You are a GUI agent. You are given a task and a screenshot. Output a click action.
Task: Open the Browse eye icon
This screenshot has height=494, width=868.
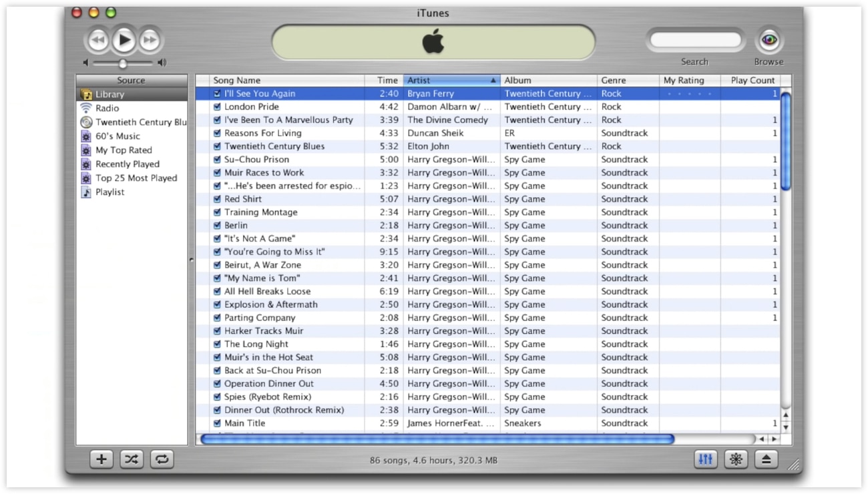[x=769, y=40]
